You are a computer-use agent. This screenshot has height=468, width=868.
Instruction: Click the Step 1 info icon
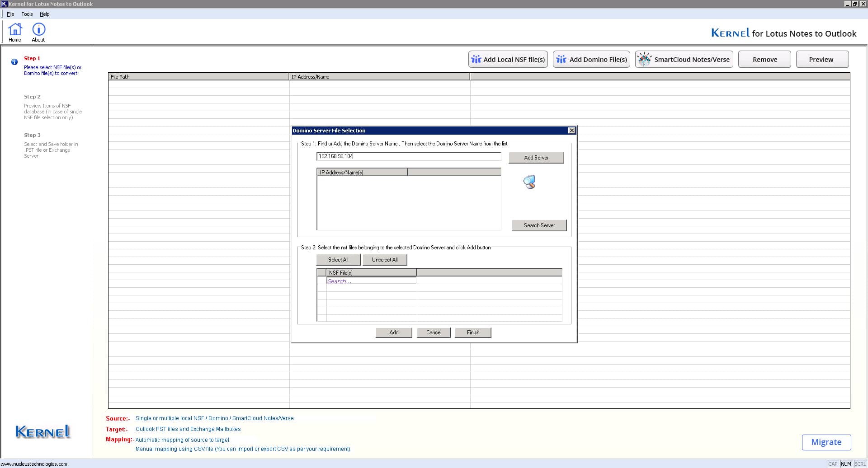click(x=14, y=62)
